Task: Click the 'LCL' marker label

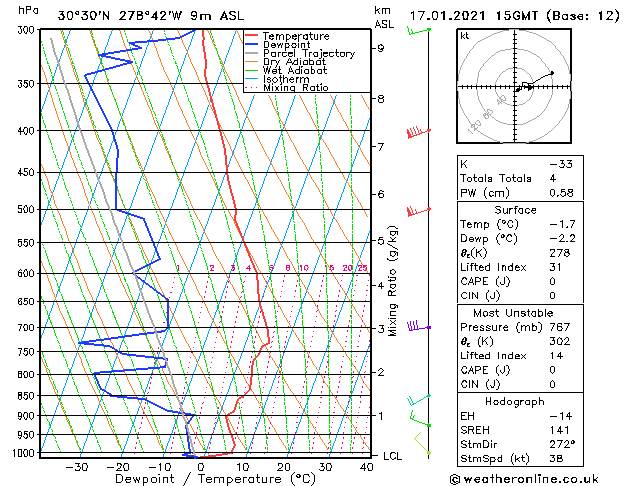Action: [x=392, y=456]
